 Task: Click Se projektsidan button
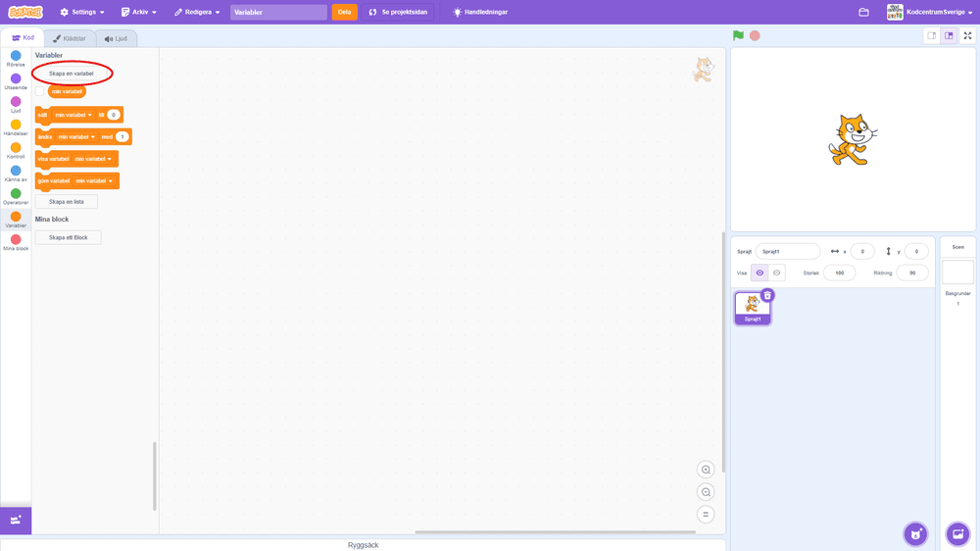click(x=398, y=12)
